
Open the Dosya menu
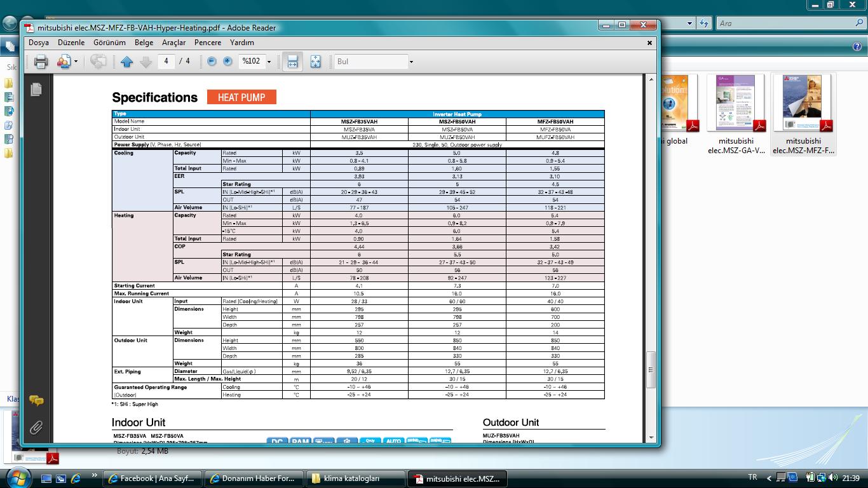[x=39, y=43]
